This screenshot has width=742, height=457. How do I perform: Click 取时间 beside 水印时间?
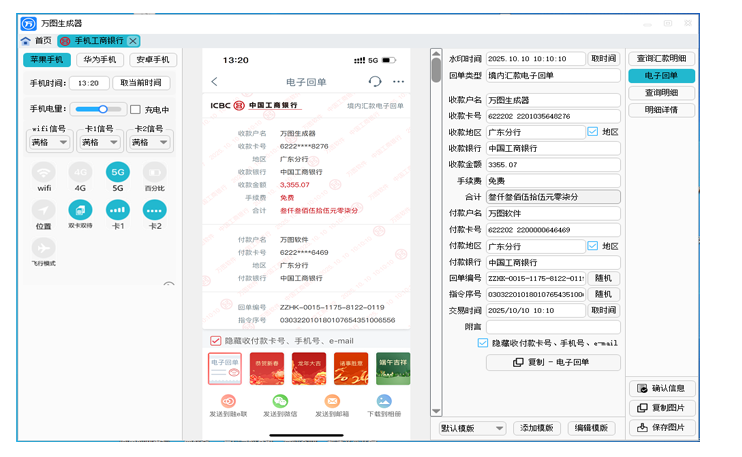[x=604, y=59]
